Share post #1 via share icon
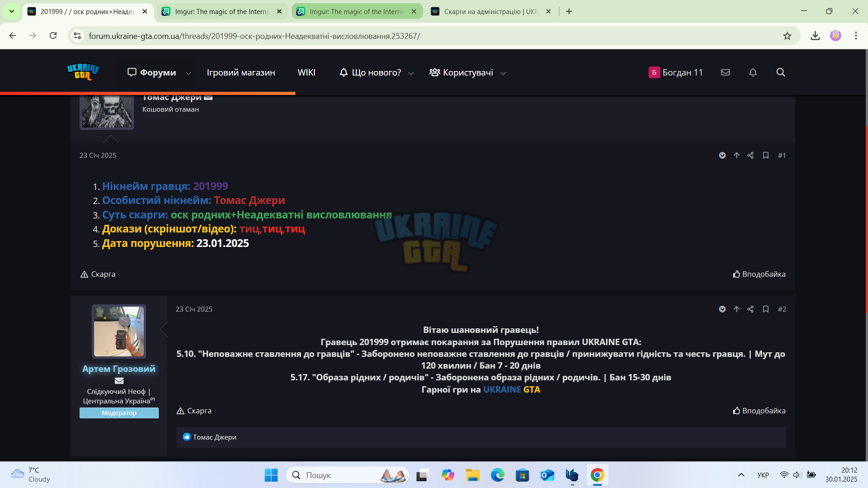This screenshot has width=868, height=488. coord(750,155)
